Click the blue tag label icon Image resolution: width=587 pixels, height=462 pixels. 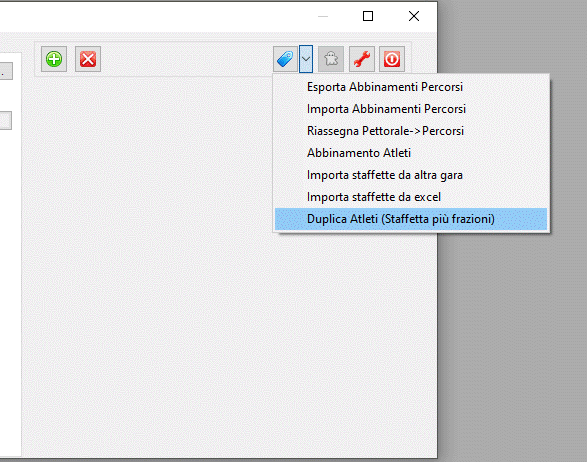285,59
